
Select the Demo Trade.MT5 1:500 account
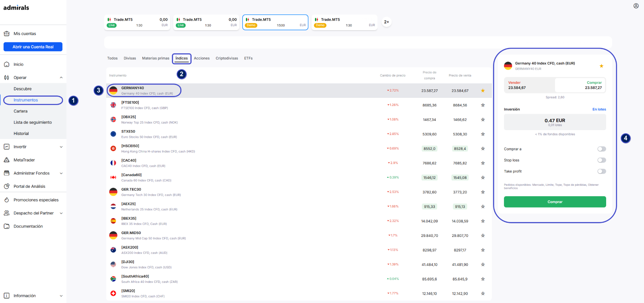tap(275, 22)
